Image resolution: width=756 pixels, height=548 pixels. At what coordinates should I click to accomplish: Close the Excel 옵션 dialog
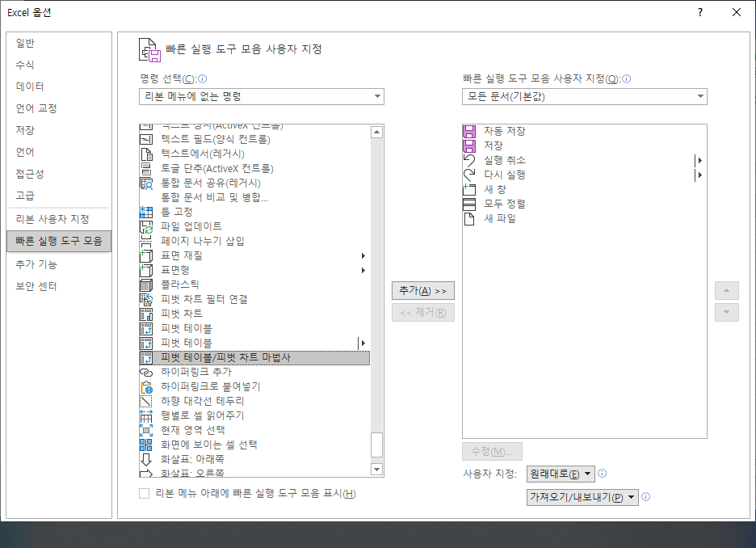point(737,13)
